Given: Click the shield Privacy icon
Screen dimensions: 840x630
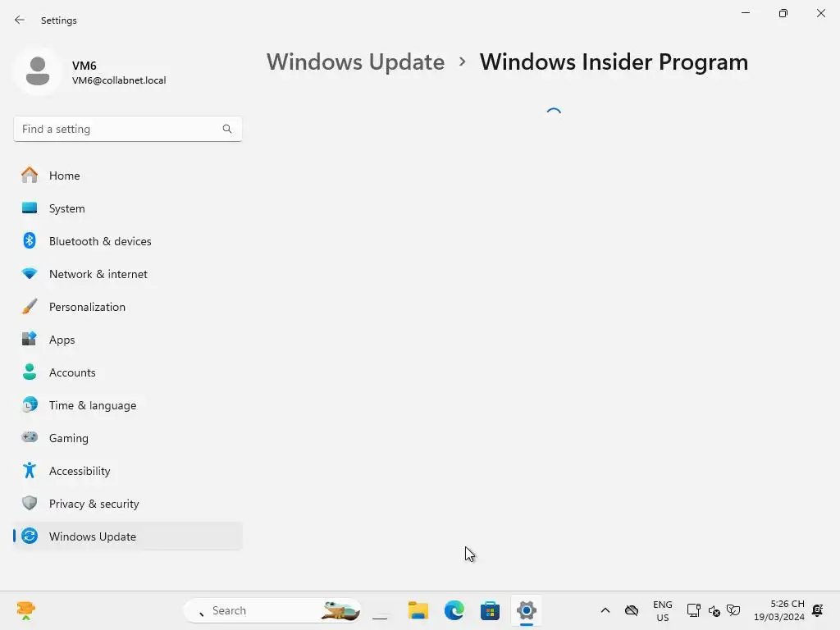Looking at the screenshot, I should click(x=30, y=503).
